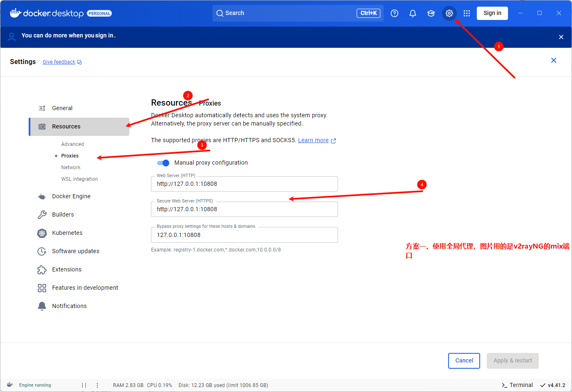Click the Builders wrench icon
The height and width of the screenshot is (392, 572).
pyautogui.click(x=42, y=214)
